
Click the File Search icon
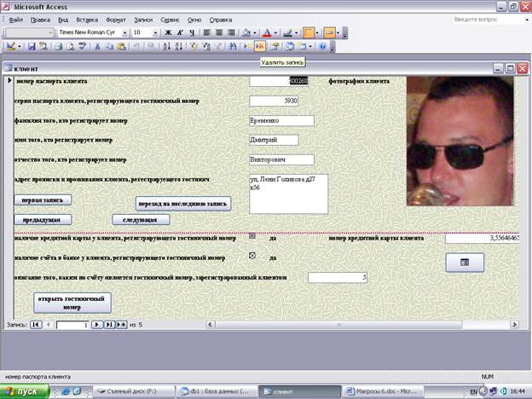coord(43,46)
